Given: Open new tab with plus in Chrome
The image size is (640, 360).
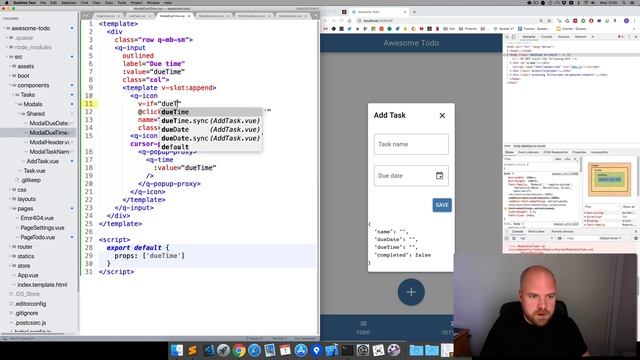Looking at the screenshot, I should point(414,12).
